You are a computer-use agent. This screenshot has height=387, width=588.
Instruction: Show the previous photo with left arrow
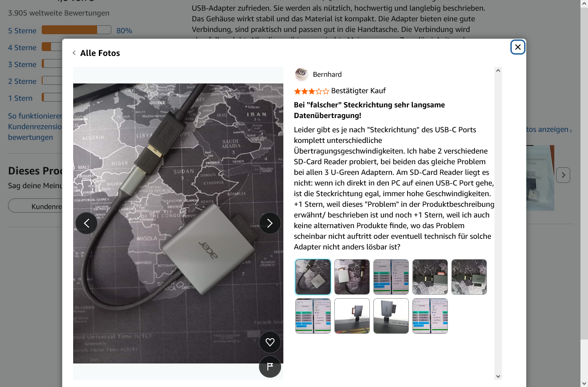86,223
